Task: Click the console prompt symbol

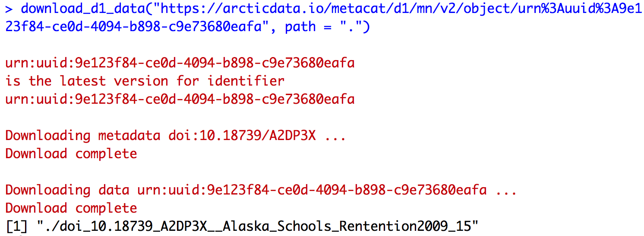Action: click(x=9, y=9)
